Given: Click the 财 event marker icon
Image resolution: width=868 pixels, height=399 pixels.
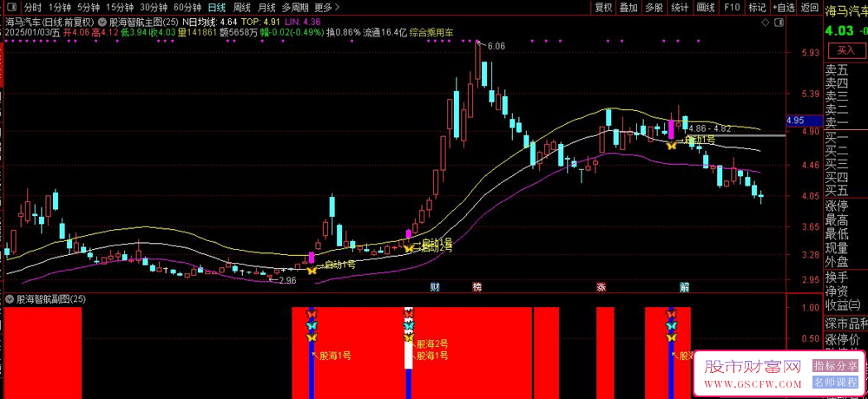Looking at the screenshot, I should tap(435, 287).
